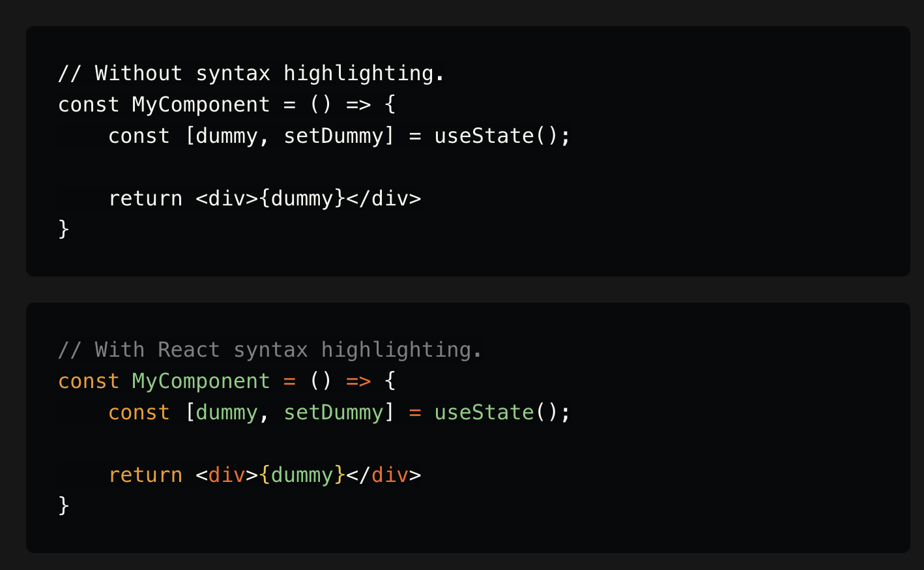Click the green {dummy} expression in JSX

point(302,475)
